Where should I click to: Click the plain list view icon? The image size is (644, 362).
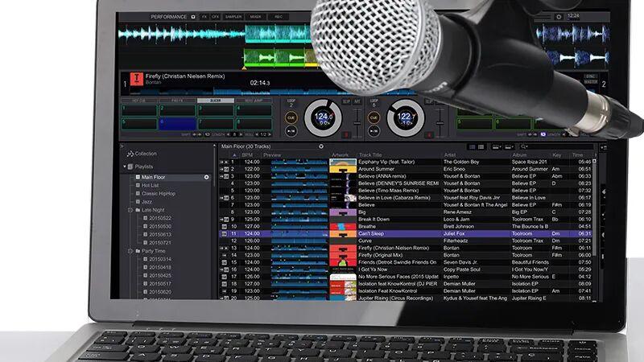(481, 146)
